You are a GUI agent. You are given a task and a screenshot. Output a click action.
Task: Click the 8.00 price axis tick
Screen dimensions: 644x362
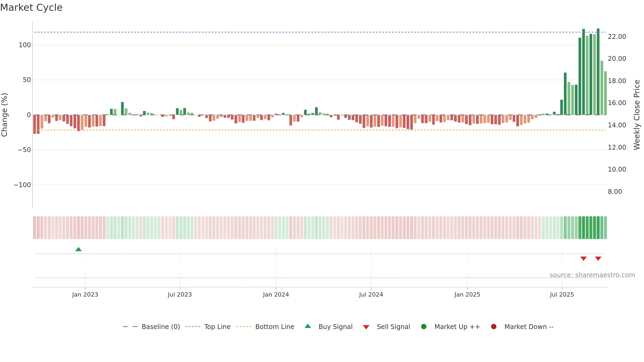point(615,192)
